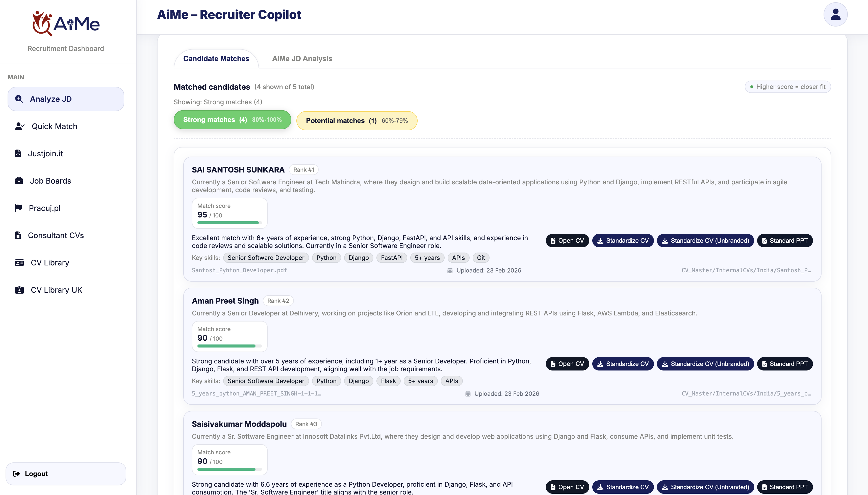
Task: Standardize CV for Aman Preet Singh
Action: tap(623, 364)
